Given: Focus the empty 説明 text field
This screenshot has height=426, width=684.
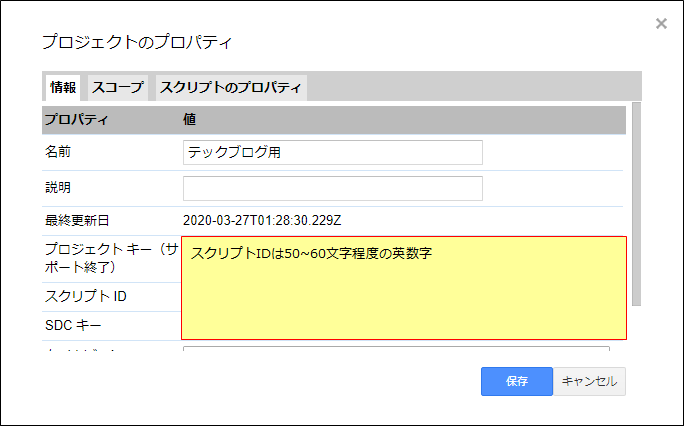Looking at the screenshot, I should tap(333, 188).
